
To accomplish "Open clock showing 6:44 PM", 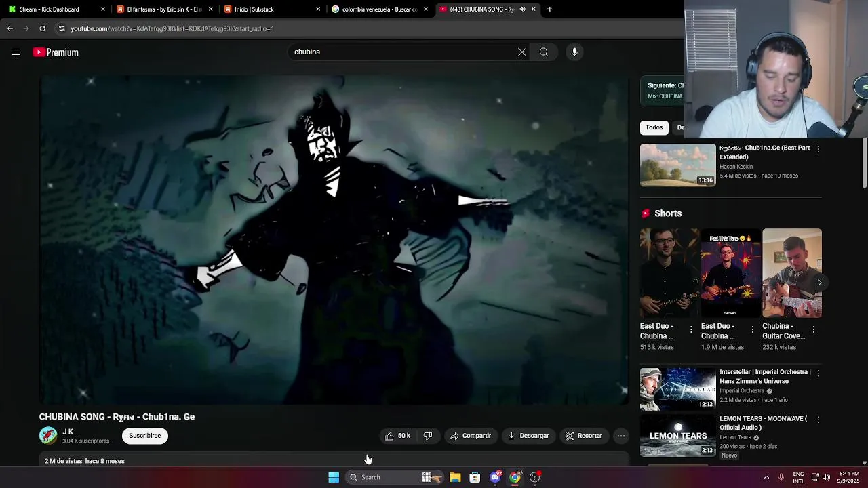I will 849,477.
